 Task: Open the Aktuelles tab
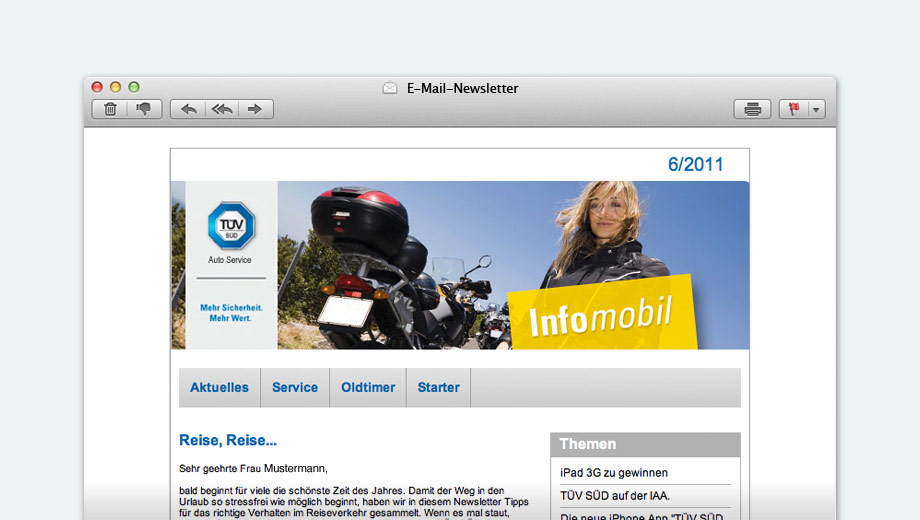219,387
